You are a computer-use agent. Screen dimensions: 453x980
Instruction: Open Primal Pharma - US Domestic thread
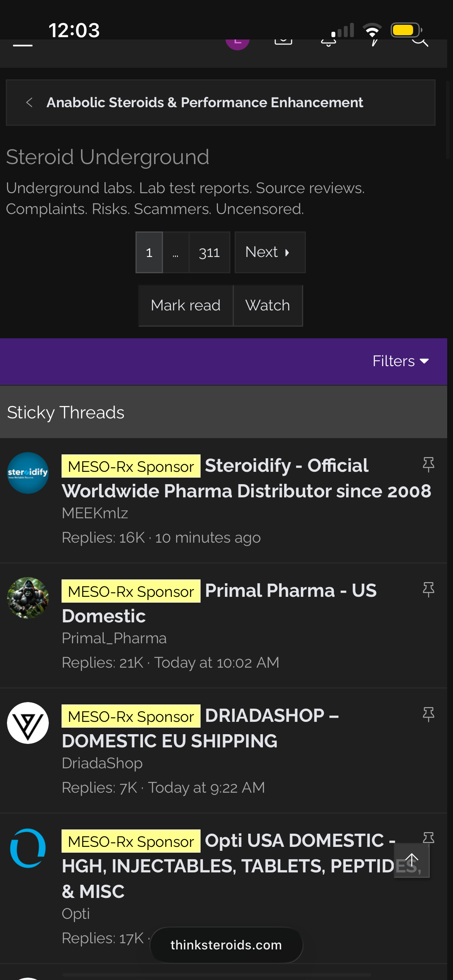coord(219,603)
